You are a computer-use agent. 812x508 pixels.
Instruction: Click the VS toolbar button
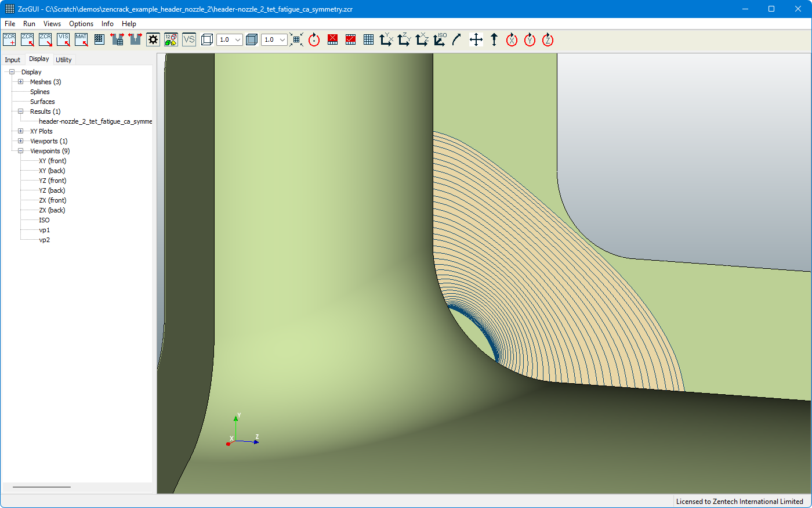click(x=189, y=39)
